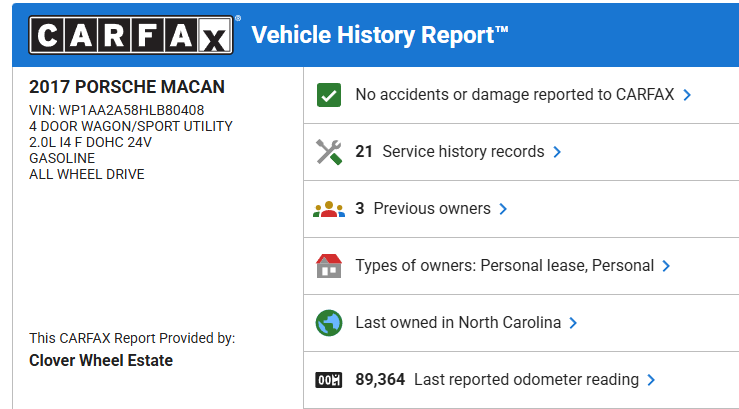739x409 pixels.
Task: Open chevron next to Personal lease, Personal
Action: tap(666, 266)
